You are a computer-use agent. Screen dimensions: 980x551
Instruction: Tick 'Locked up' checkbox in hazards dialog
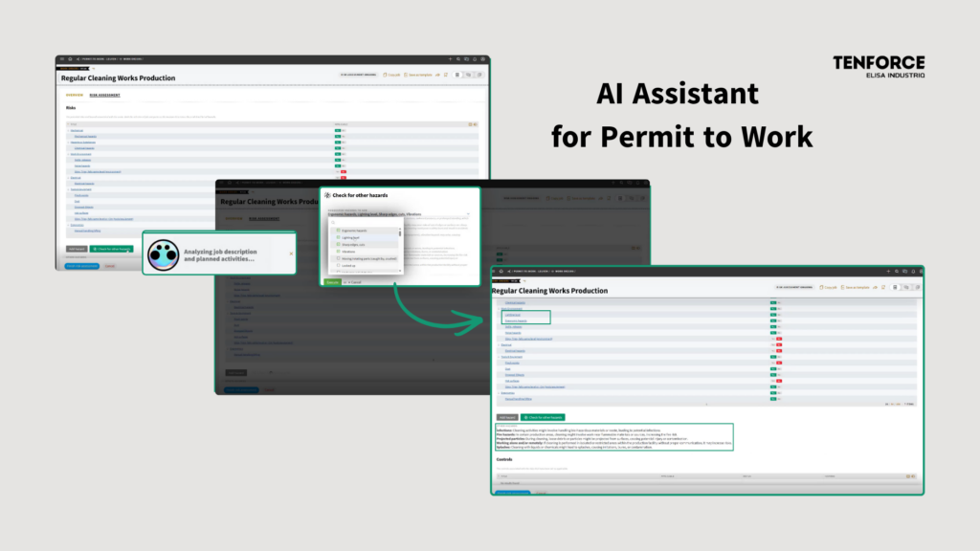pos(338,266)
